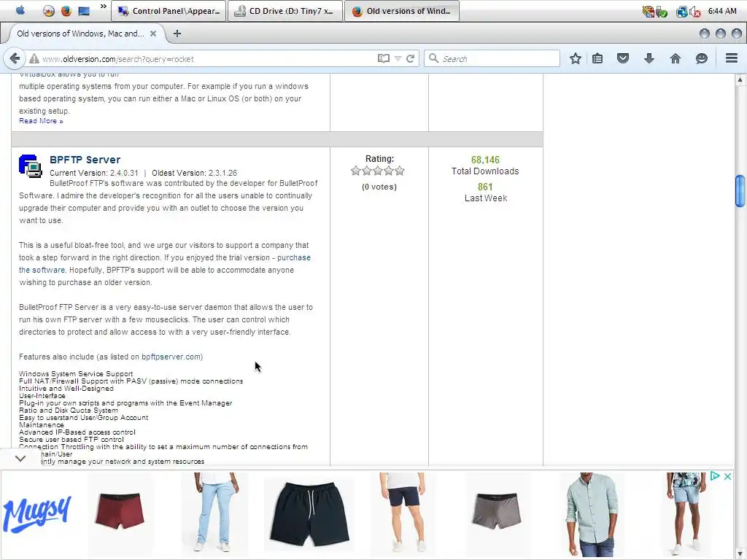This screenshot has height=560, width=747.
Task: Open the safely remove hardware tray icon
Action: [x=661, y=11]
